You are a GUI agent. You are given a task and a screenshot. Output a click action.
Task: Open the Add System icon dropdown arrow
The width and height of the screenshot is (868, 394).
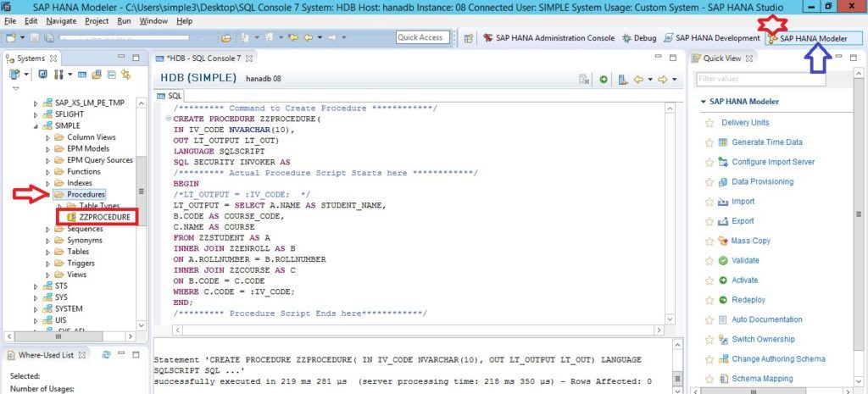[x=25, y=75]
